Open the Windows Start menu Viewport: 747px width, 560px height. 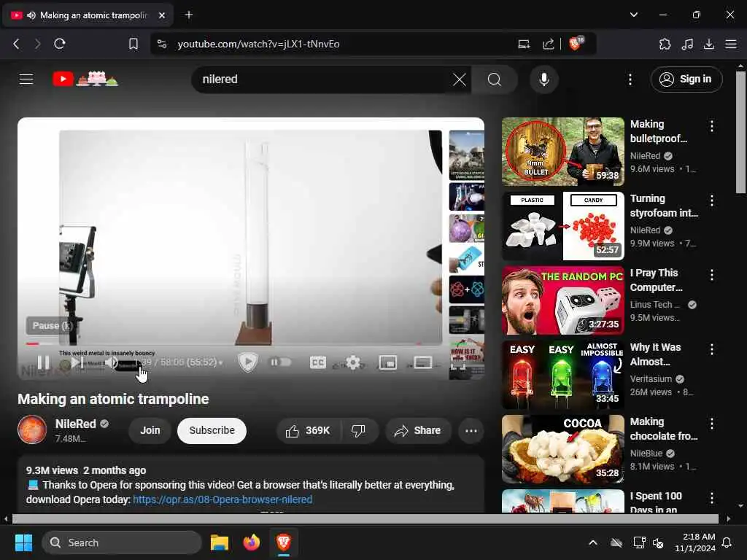23,542
